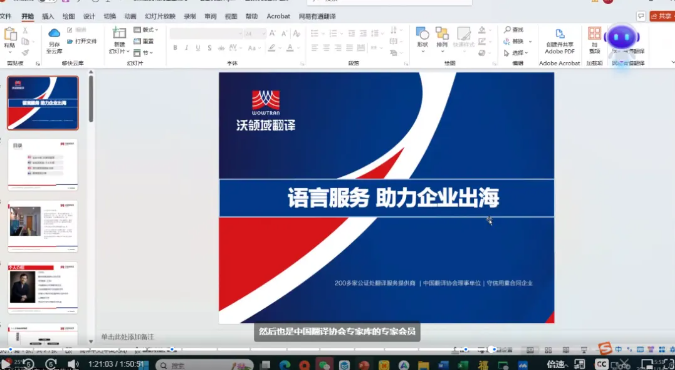Click the save-to-cloud icon
The height and width of the screenshot is (370, 675).
54,33
